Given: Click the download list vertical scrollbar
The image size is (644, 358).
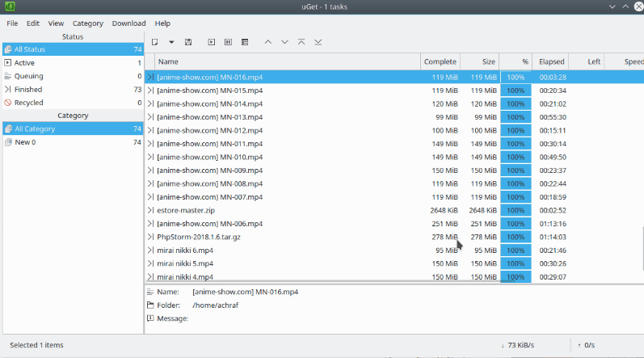Looking at the screenshot, I should tap(642, 248).
